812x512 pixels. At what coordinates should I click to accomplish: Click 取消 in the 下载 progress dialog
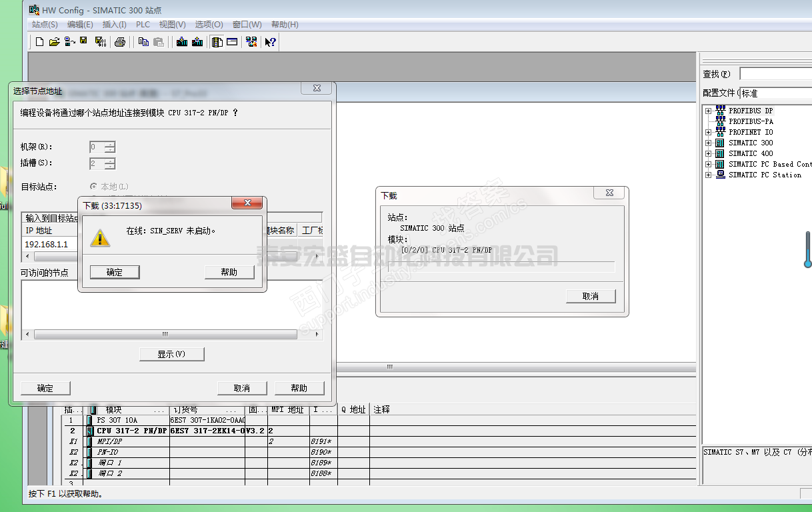coord(590,296)
